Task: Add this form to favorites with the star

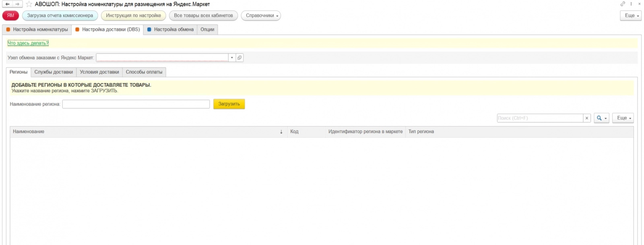Action: [x=29, y=4]
